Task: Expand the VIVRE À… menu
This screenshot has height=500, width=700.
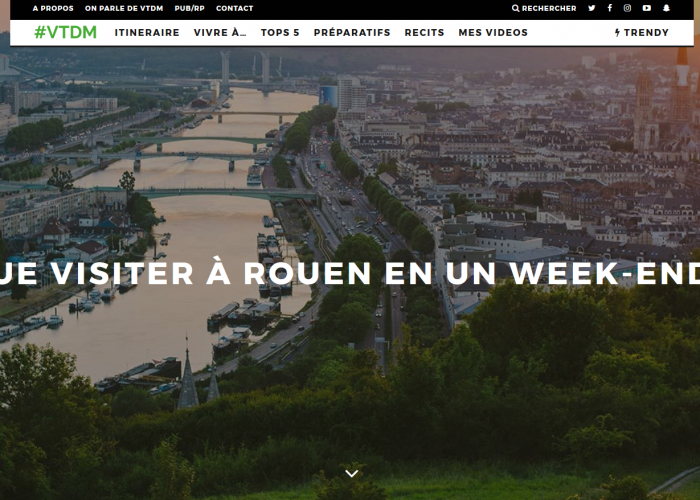Action: click(220, 33)
